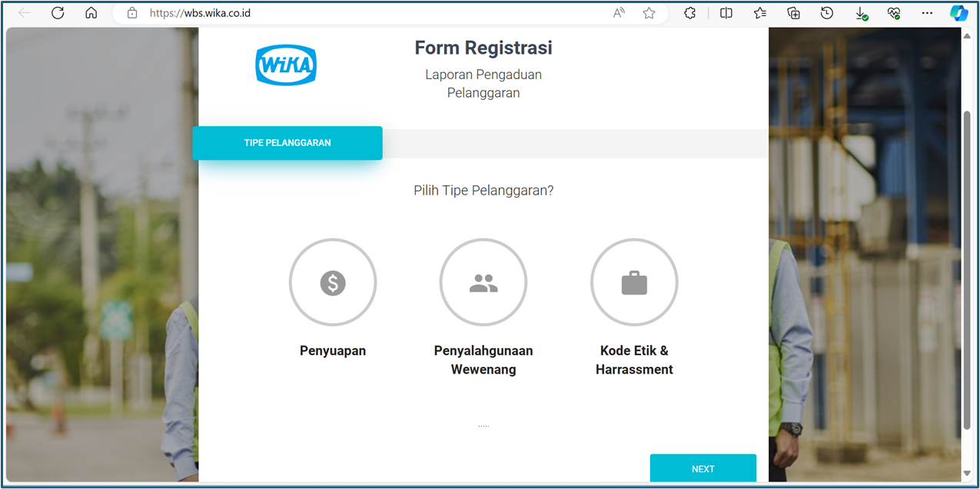Click the Browser Essentials icon
The height and width of the screenshot is (489, 980).
click(893, 12)
